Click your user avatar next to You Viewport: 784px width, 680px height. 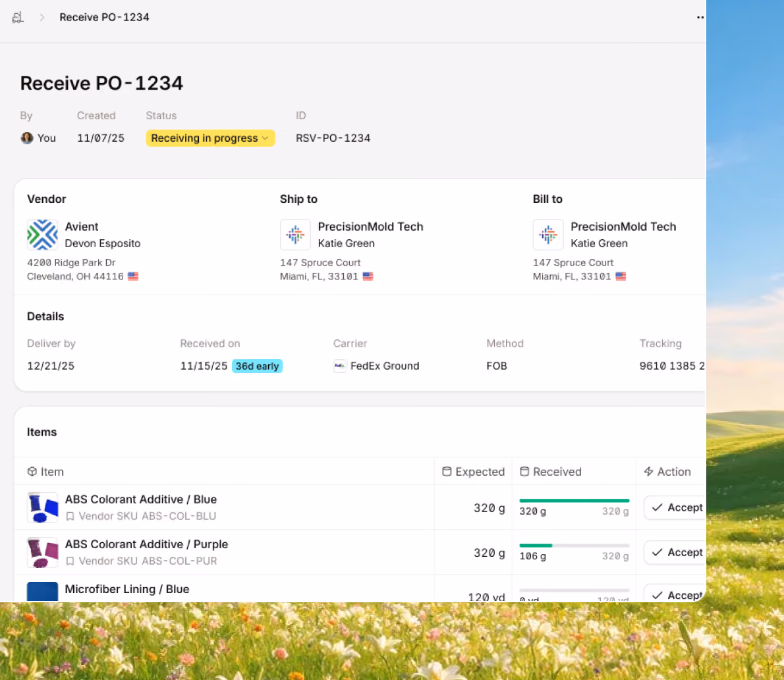coord(27,138)
